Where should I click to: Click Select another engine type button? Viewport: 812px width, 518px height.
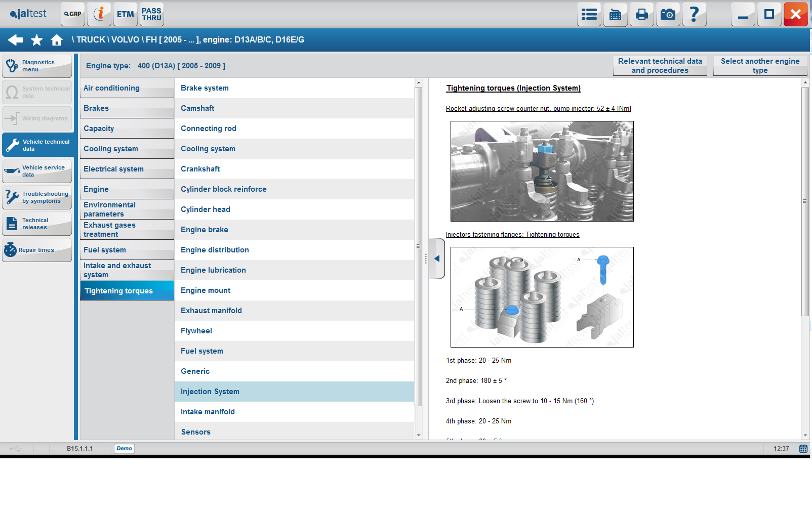[760, 66]
